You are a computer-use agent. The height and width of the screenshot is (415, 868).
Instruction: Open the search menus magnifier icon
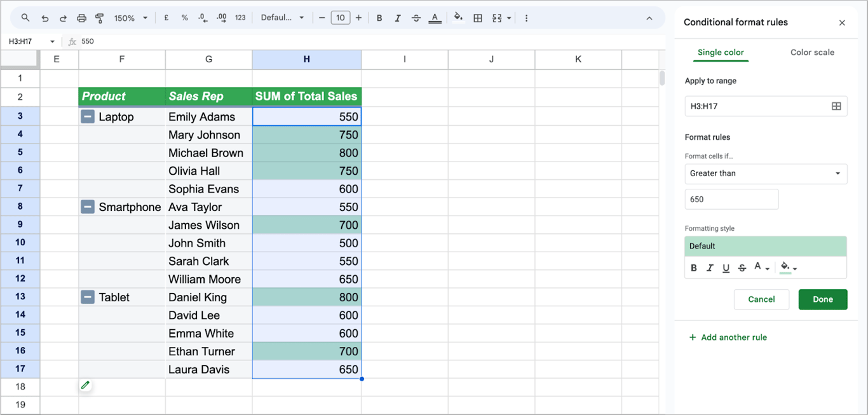[x=25, y=18]
